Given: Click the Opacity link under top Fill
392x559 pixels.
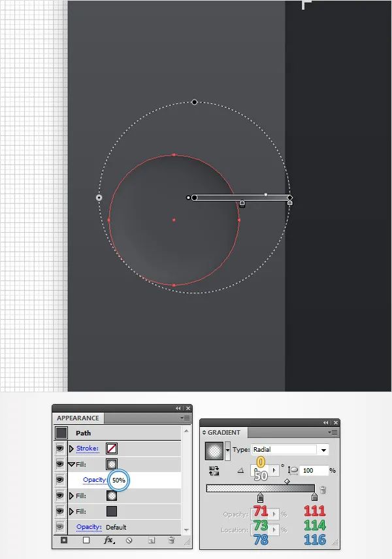Looking at the screenshot, I should point(95,480).
